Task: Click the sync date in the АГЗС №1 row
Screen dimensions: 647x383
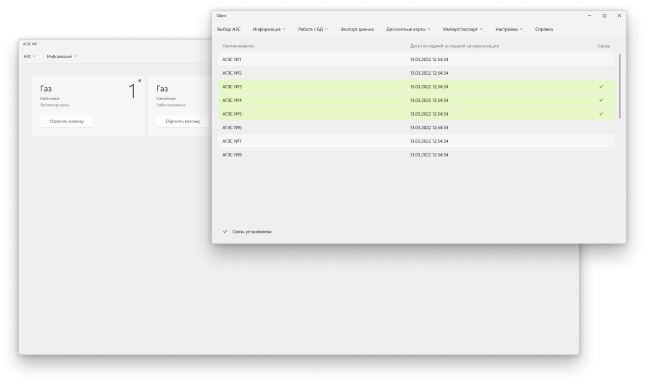Action: [x=429, y=59]
